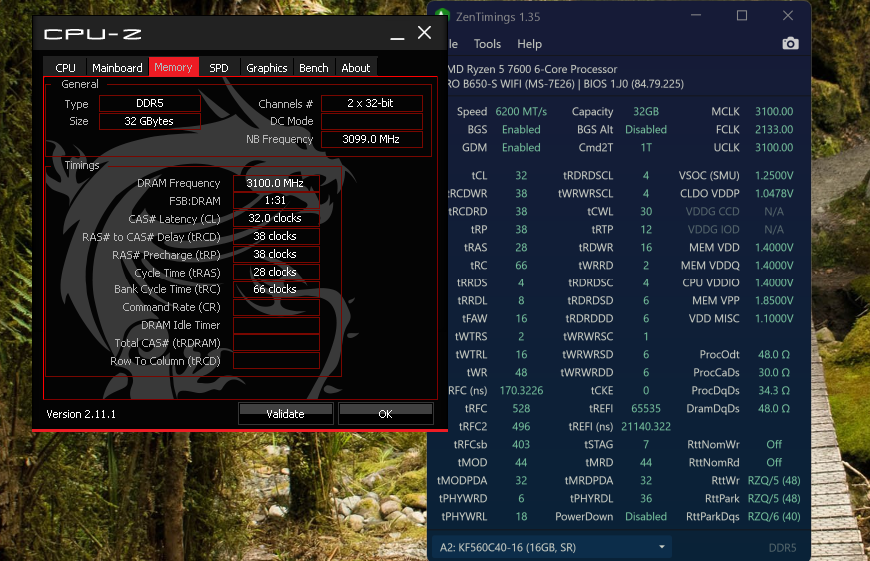870x561 pixels.
Task: Close the CPU-Z window
Action: (424, 33)
